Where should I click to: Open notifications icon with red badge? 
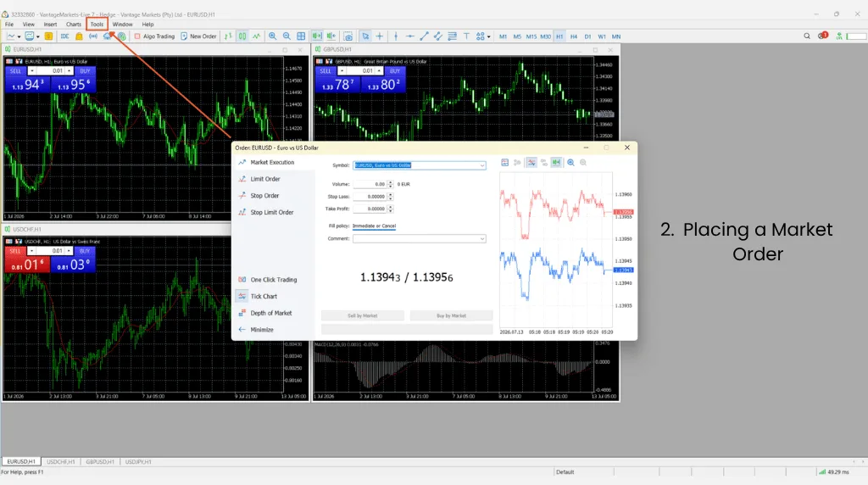(x=822, y=36)
